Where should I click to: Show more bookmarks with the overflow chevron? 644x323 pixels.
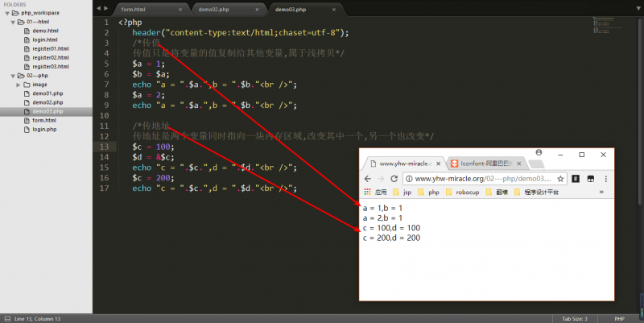click(x=601, y=193)
